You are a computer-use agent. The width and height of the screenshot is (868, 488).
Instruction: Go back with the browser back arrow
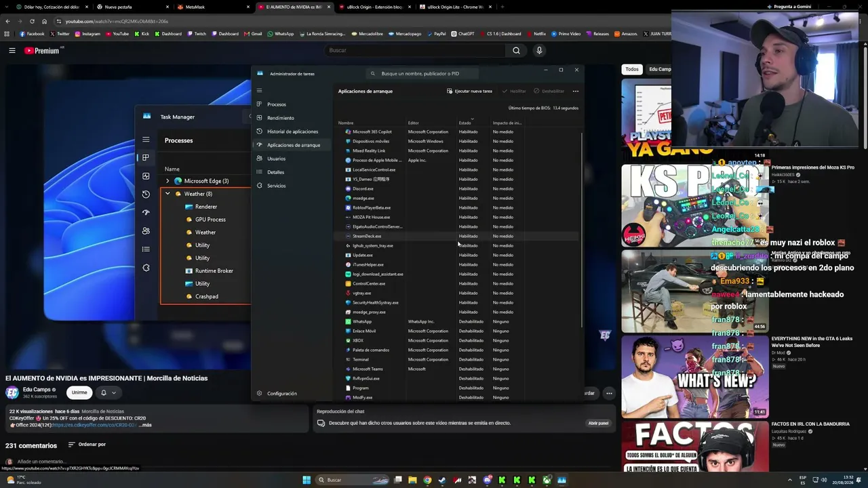pyautogui.click(x=7, y=21)
